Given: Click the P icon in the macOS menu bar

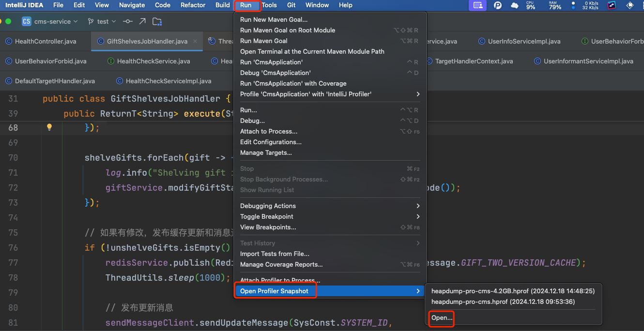Looking at the screenshot, I should coord(498,5).
